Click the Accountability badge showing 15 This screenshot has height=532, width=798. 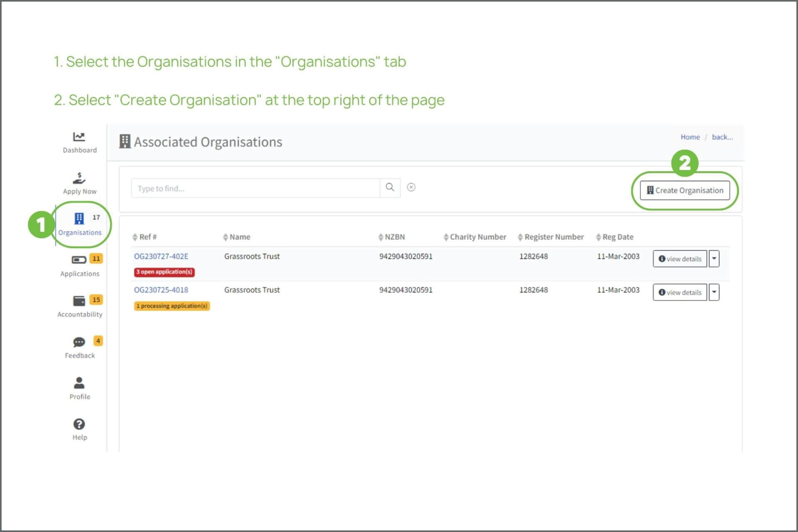(96, 300)
